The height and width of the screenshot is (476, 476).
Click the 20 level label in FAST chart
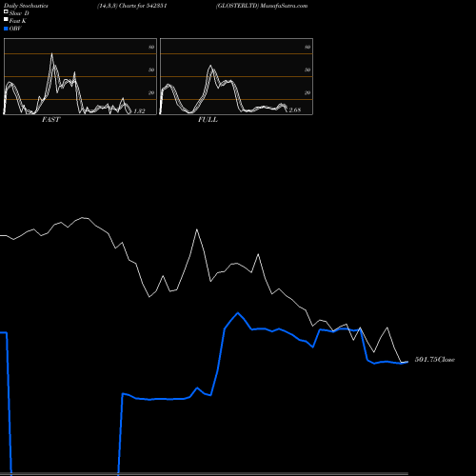tap(151, 92)
